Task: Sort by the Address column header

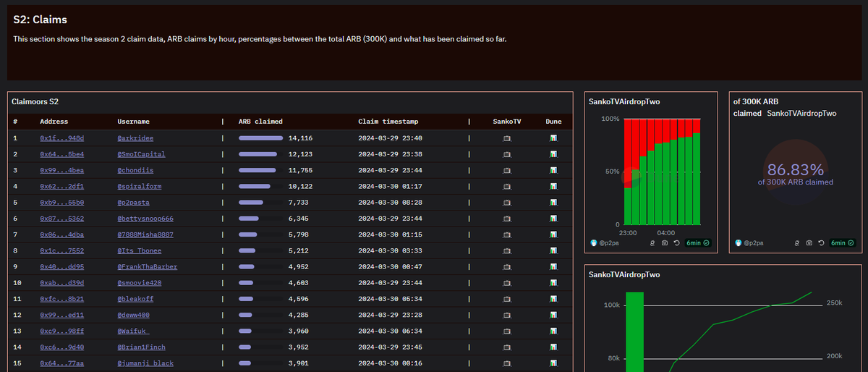Action: (x=54, y=122)
